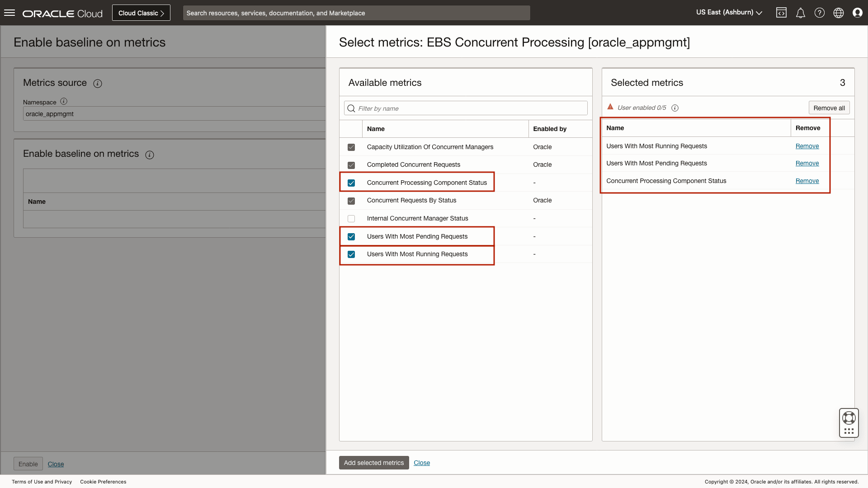Uncheck Completed Concurrent Requests metric
Screen dimensions: 868x488
351,165
